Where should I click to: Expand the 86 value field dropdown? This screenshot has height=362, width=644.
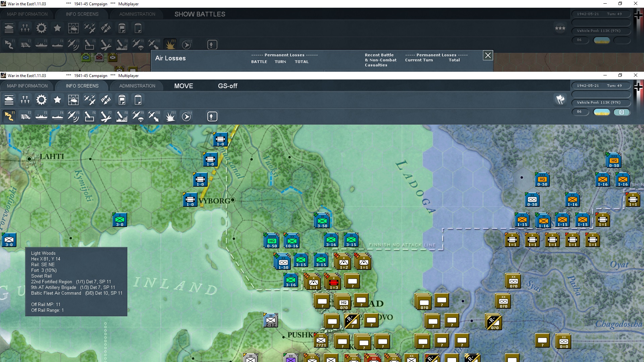tap(581, 112)
